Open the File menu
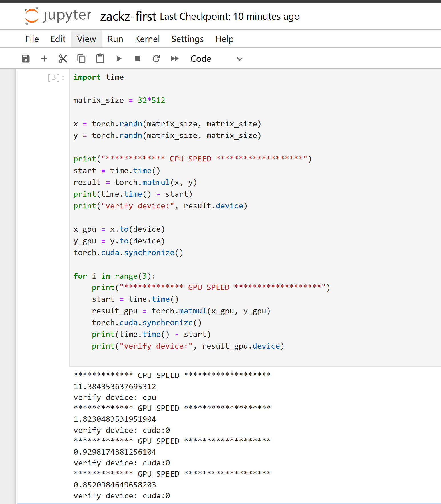Image resolution: width=441 pixels, height=504 pixels. 32,39
